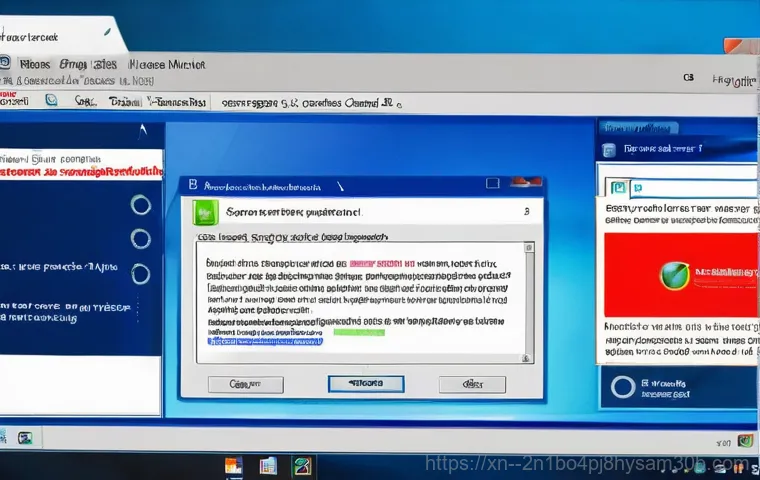This screenshot has height=480, width=760.
Task: Click the dialog text area scrollbar
Action: (525, 300)
